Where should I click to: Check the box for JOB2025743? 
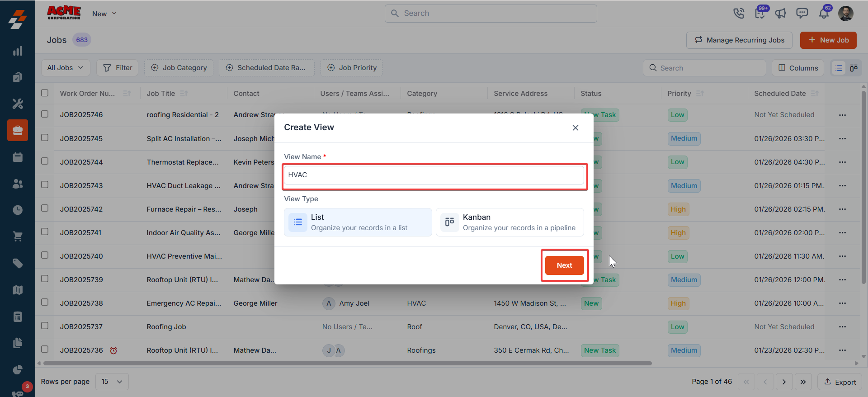[45, 185]
